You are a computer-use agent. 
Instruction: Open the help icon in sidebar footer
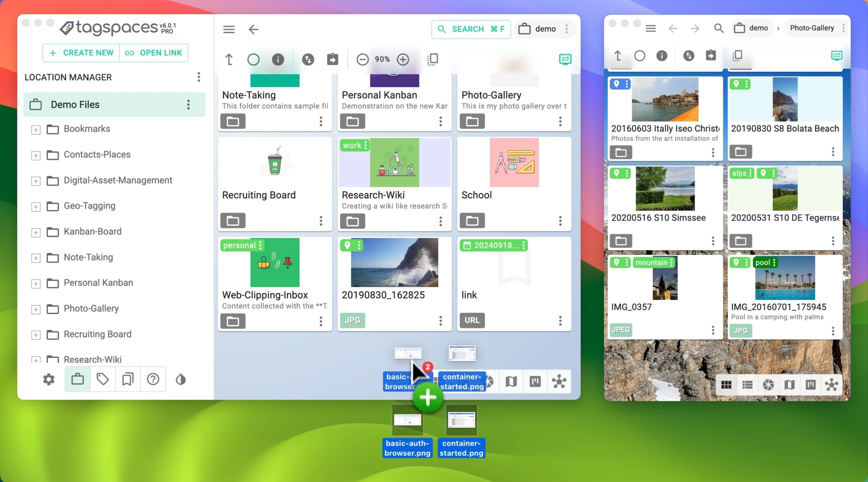coord(153,379)
